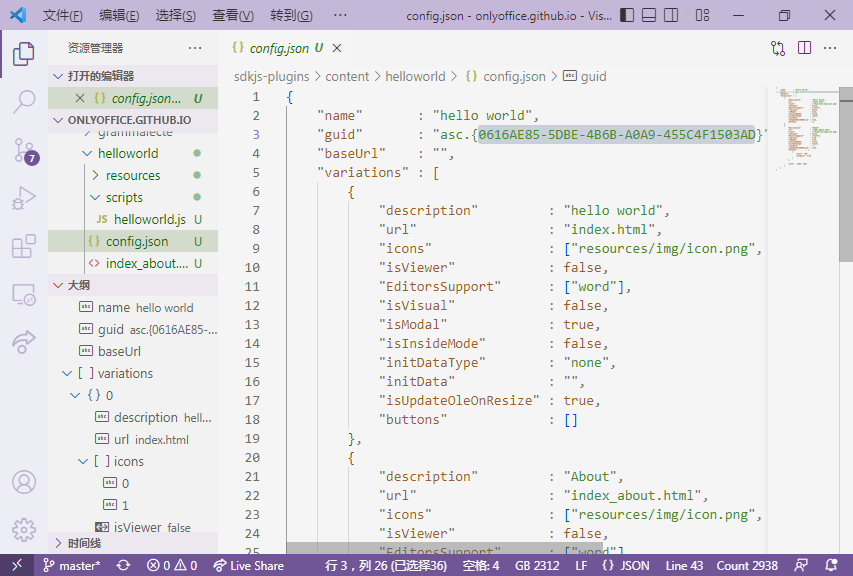853x576 pixels.
Task: Select config.json in explorer tree
Action: [x=137, y=241]
